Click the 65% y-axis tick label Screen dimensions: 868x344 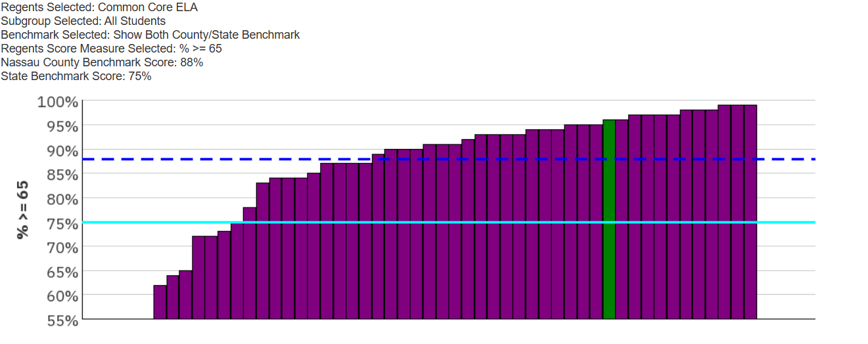coord(62,272)
